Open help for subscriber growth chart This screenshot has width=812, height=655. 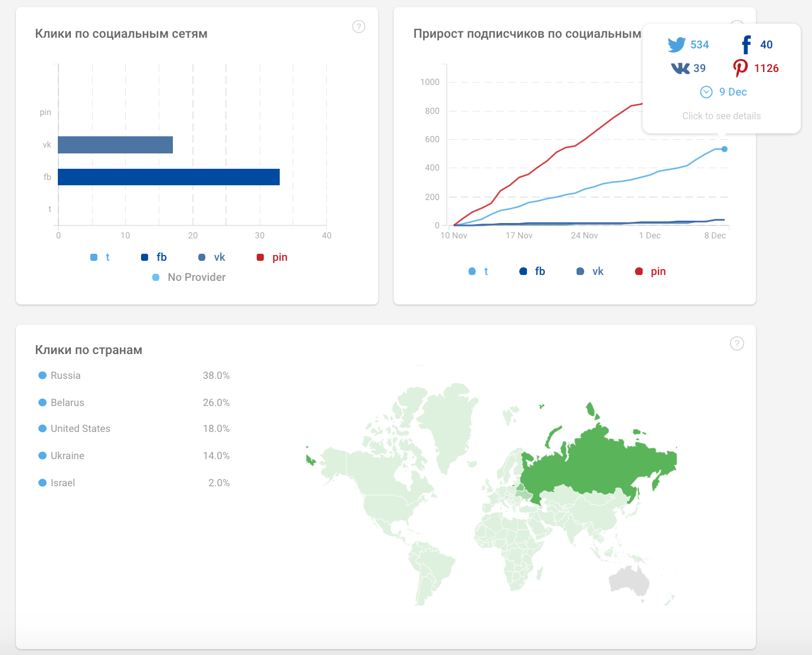(736, 27)
